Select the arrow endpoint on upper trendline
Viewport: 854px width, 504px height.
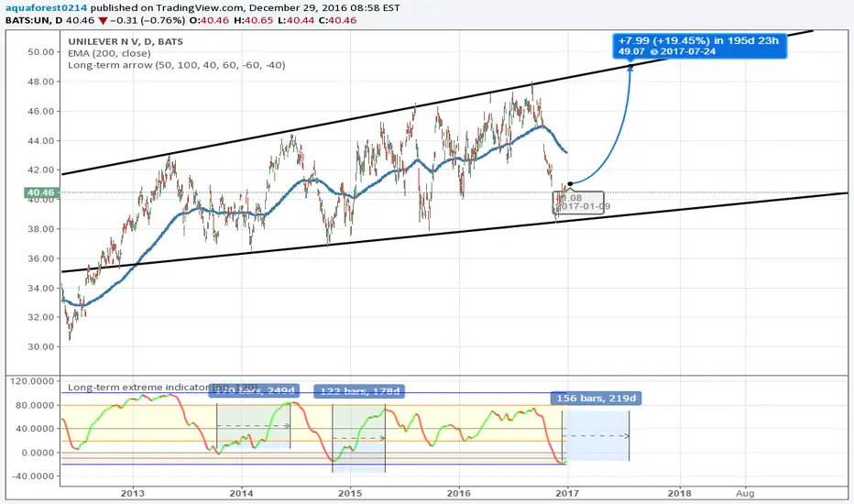coord(630,67)
